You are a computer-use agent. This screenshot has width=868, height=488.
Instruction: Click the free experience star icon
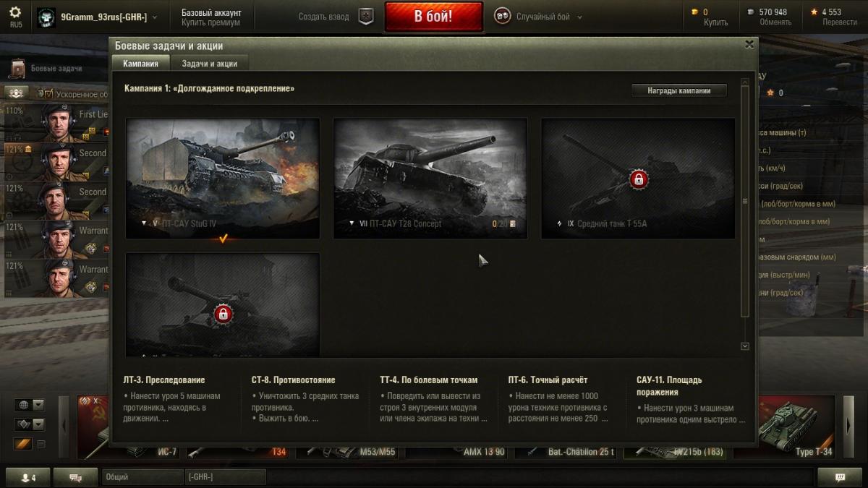814,12
